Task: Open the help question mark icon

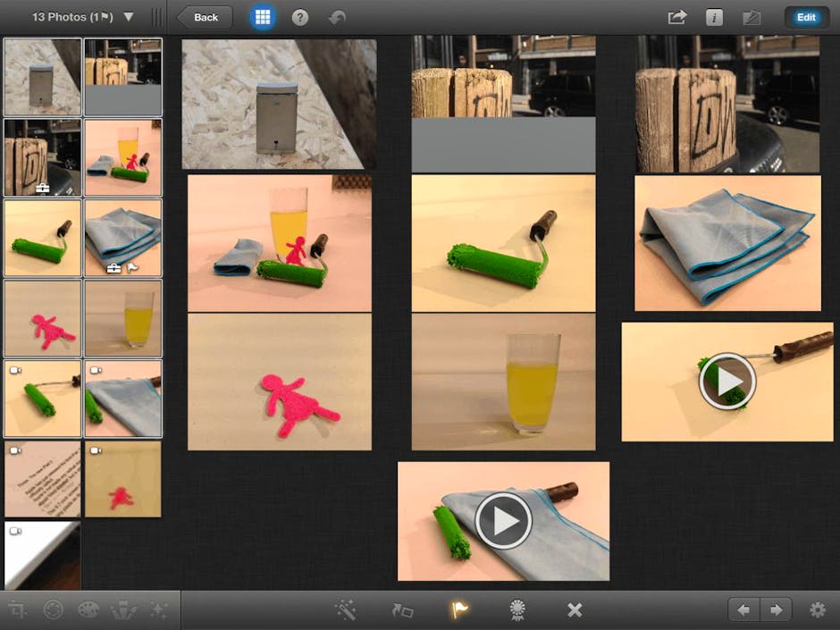Action: tap(300, 17)
